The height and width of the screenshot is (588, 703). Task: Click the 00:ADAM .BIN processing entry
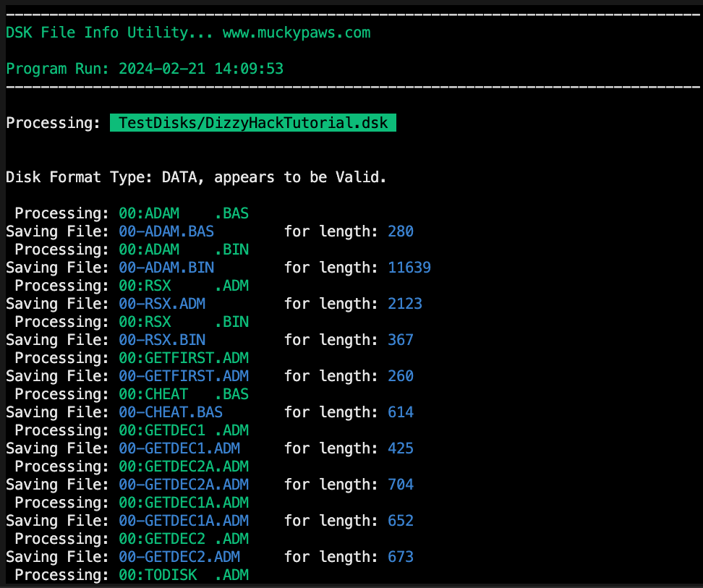pos(184,250)
